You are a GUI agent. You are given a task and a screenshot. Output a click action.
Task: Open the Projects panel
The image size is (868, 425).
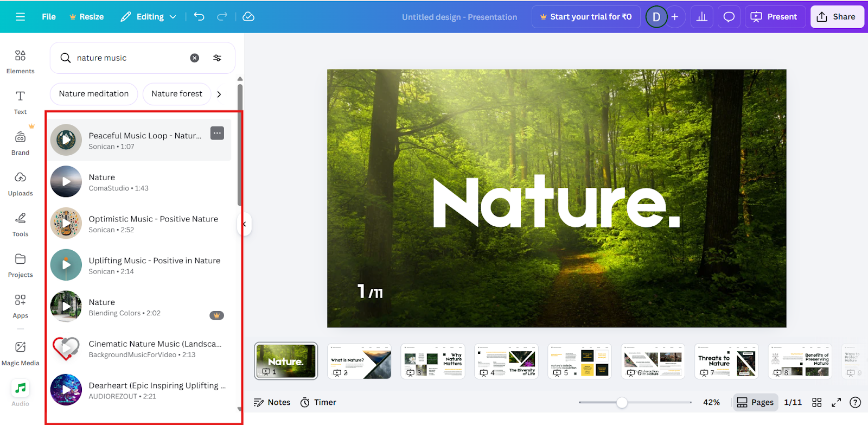coord(21,265)
